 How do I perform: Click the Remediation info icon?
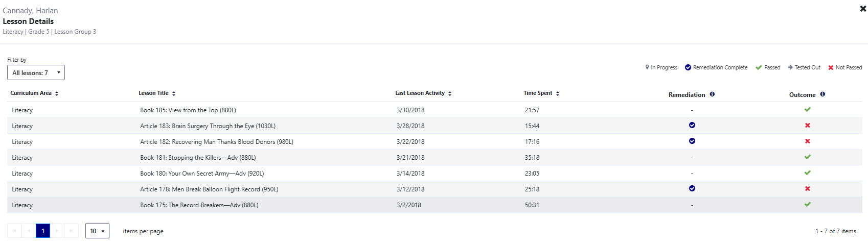pos(712,94)
